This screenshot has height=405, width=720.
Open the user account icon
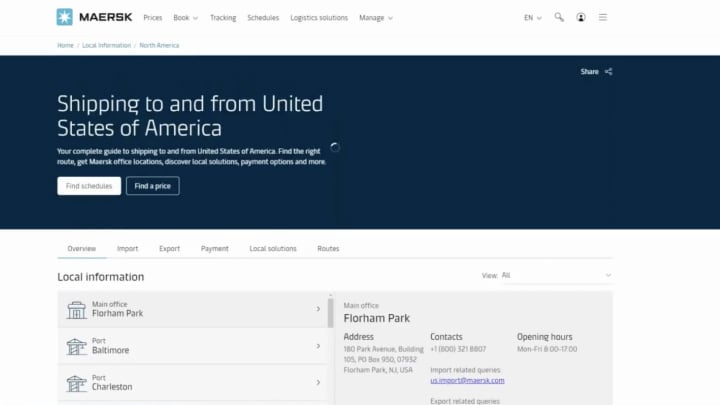[581, 17]
